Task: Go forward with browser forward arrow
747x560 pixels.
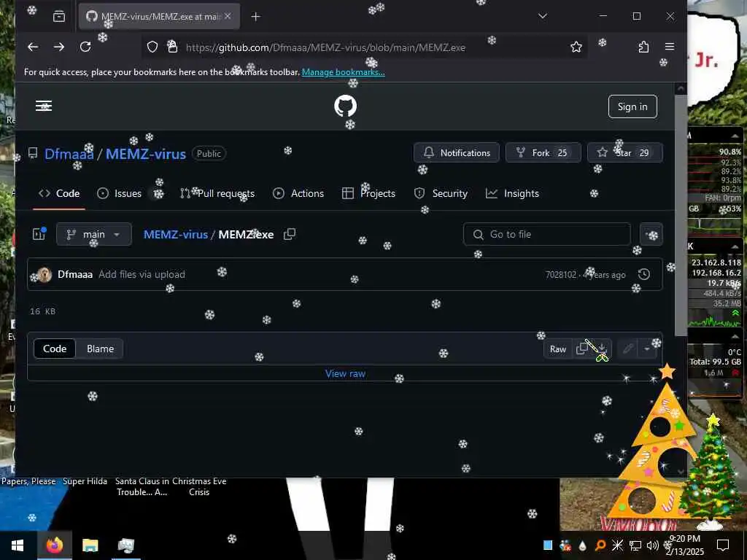Action: tap(59, 47)
